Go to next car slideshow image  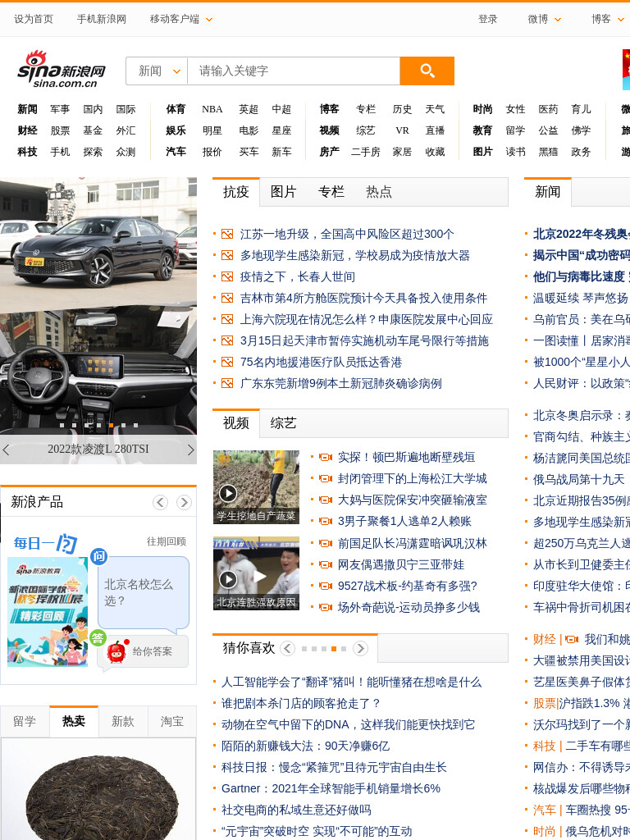coord(190,450)
